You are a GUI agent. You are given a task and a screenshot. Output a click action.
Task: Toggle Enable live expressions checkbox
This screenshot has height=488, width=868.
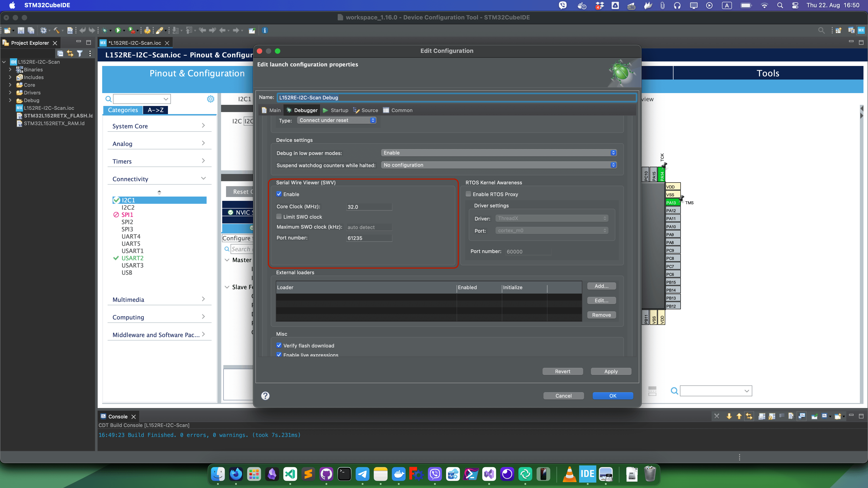(x=279, y=355)
